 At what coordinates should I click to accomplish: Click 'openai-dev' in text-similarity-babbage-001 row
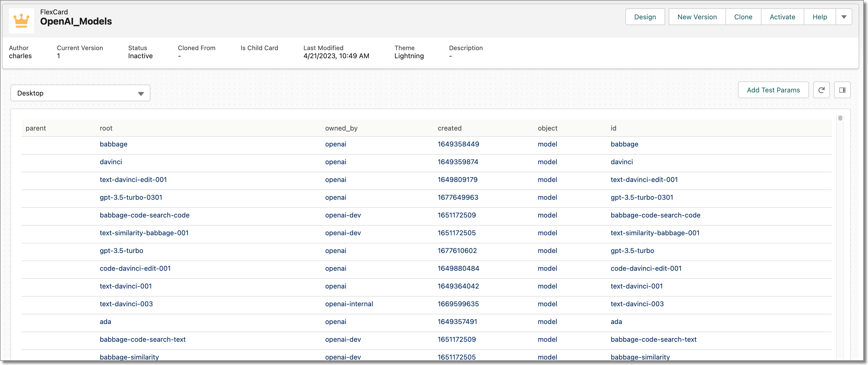343,233
